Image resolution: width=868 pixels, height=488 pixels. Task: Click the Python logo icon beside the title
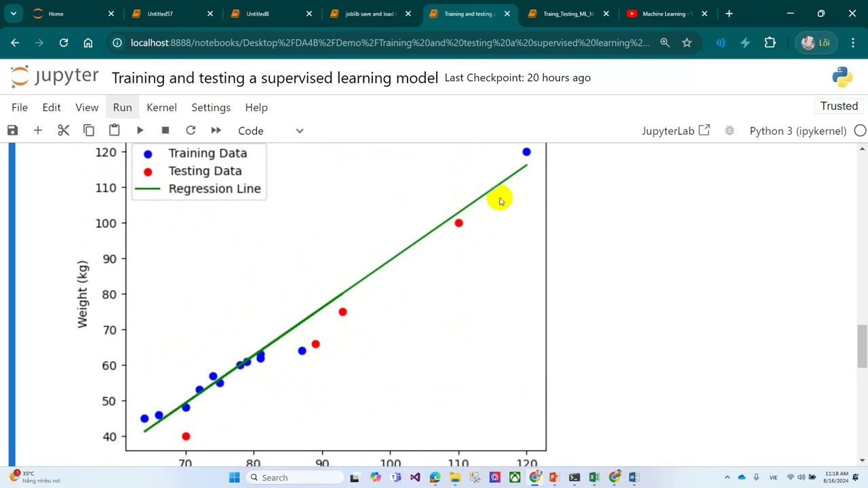(x=842, y=77)
